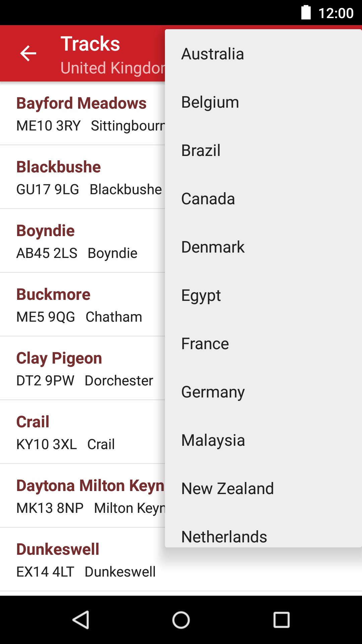Tap the Android home circle button
Image resolution: width=362 pixels, height=644 pixels.
pyautogui.click(x=181, y=619)
